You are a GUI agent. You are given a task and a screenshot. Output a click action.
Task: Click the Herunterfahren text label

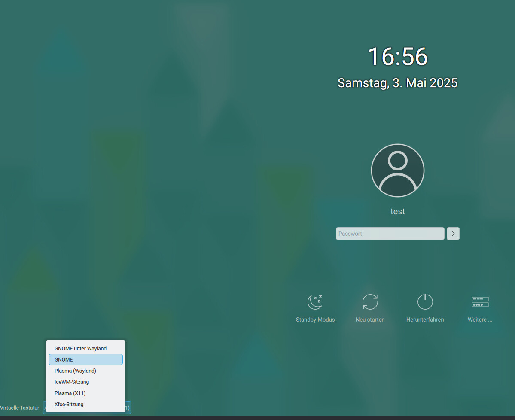coord(425,320)
